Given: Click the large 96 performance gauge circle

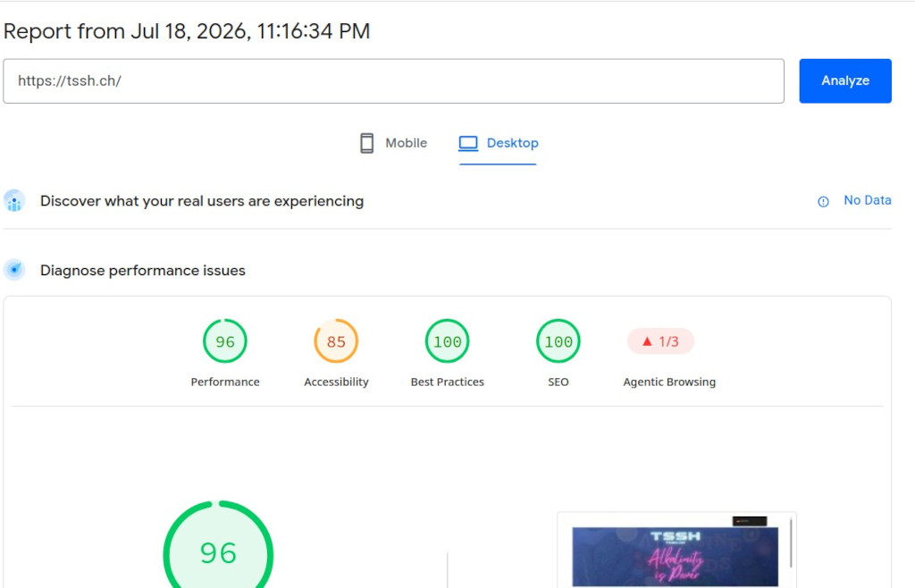Looking at the screenshot, I should [x=218, y=549].
